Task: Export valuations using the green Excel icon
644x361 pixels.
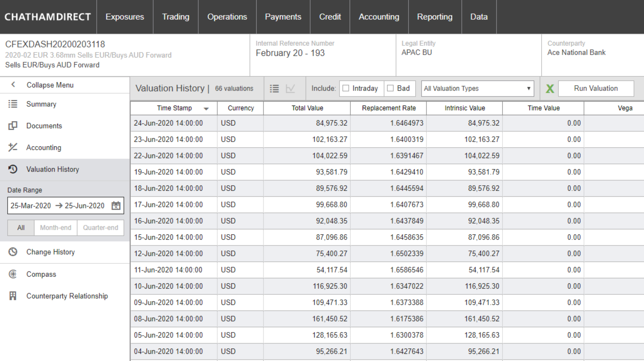Action: pyautogui.click(x=550, y=88)
